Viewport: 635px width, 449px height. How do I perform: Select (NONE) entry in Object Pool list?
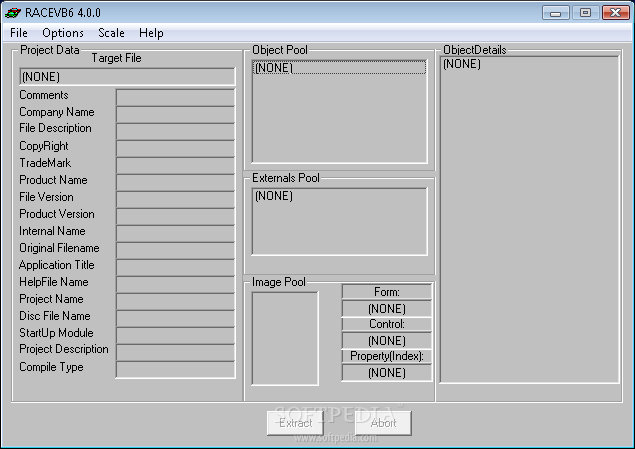pos(339,68)
